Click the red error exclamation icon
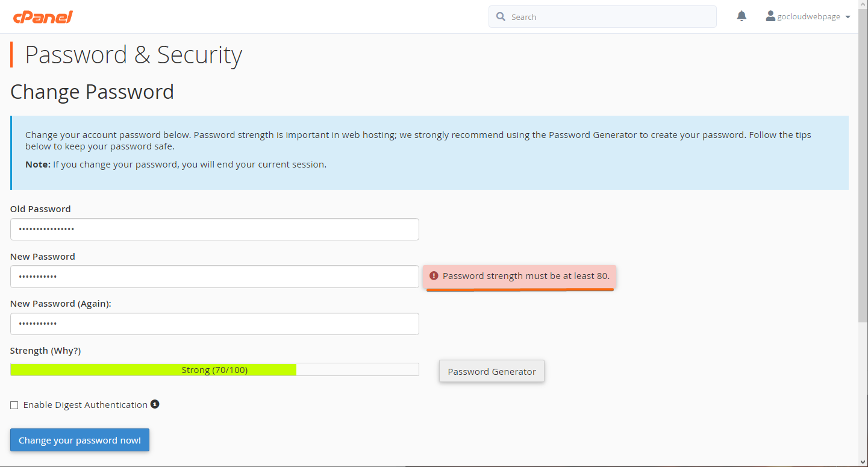The height and width of the screenshot is (467, 868). tap(434, 276)
